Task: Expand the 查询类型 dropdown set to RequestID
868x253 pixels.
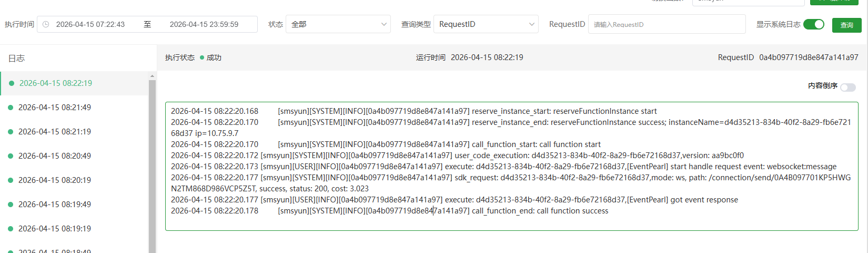Action: [x=486, y=24]
